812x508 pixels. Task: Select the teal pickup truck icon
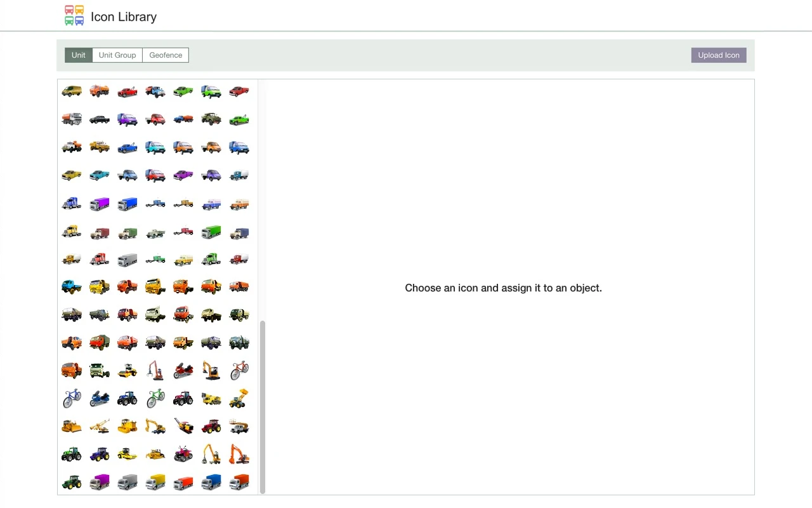100,175
